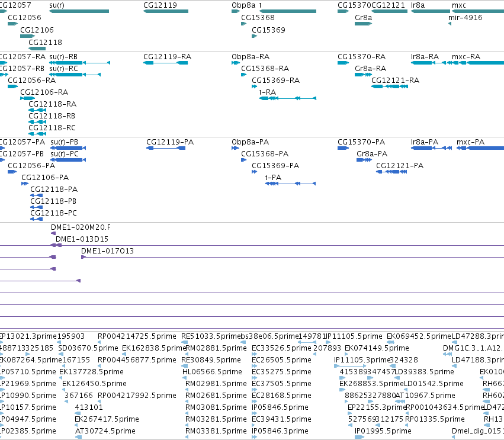
Task: Click the su(r)-PB protein label
Action: click(x=64, y=142)
